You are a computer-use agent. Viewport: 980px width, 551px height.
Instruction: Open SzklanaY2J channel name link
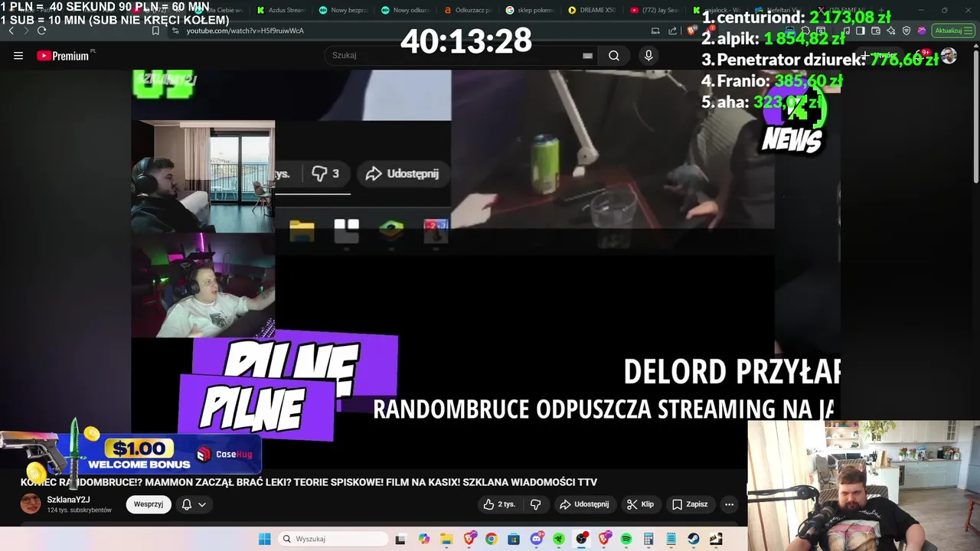[x=68, y=500]
